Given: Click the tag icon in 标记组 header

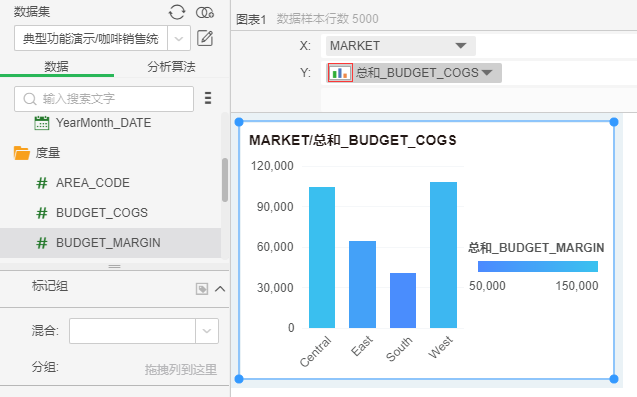Looking at the screenshot, I should point(202,289).
